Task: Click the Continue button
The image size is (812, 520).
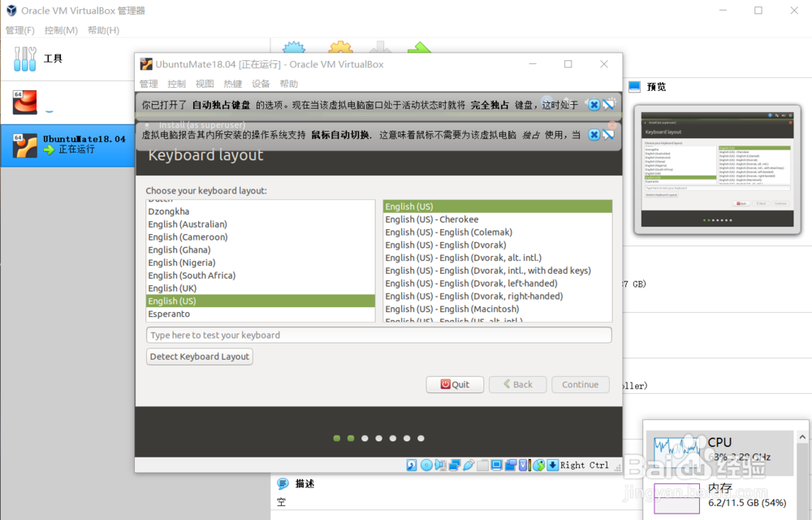Action: (580, 384)
